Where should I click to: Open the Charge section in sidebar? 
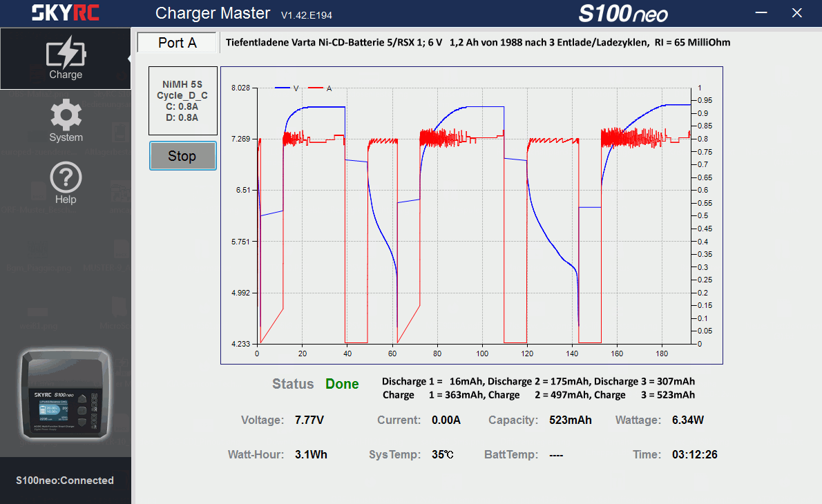click(x=66, y=59)
